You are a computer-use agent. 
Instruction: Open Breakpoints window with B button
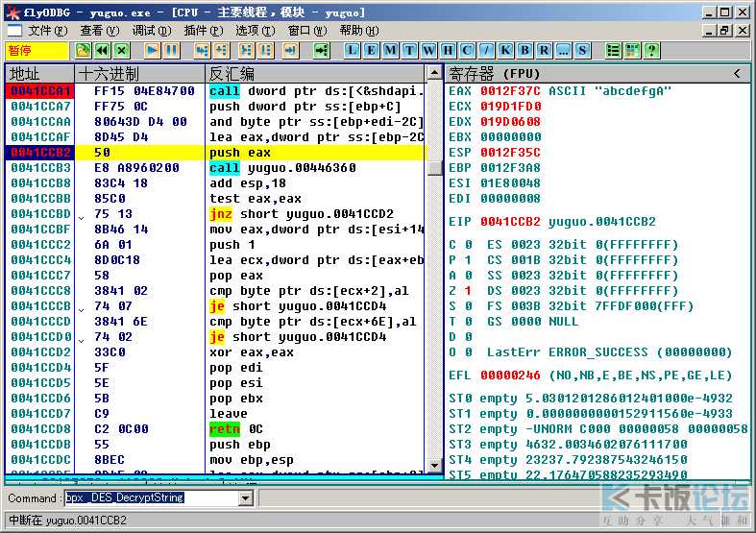[x=525, y=50]
